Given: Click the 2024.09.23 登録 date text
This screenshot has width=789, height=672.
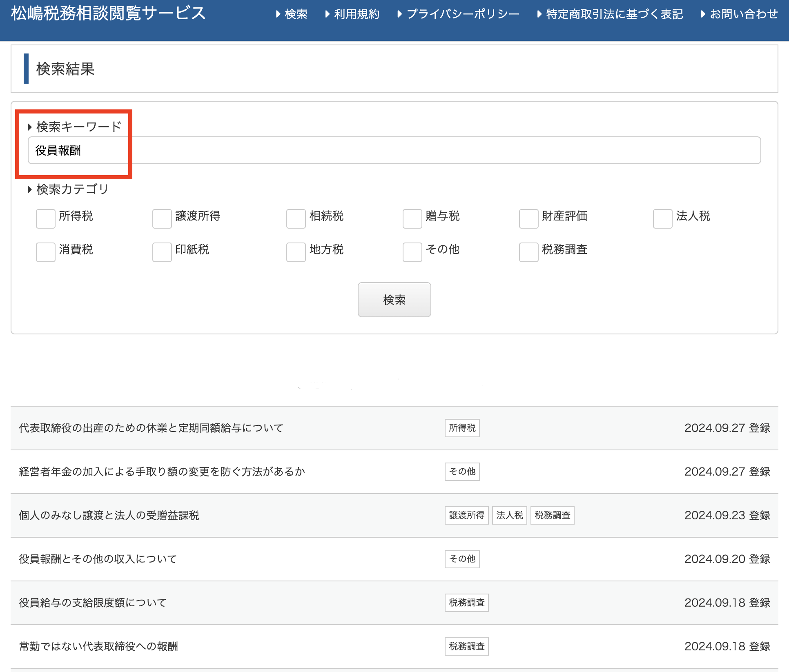Looking at the screenshot, I should coord(727,515).
